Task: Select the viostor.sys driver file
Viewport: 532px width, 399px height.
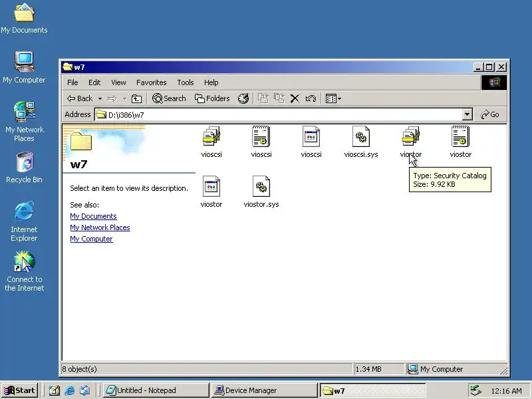Action: (261, 192)
